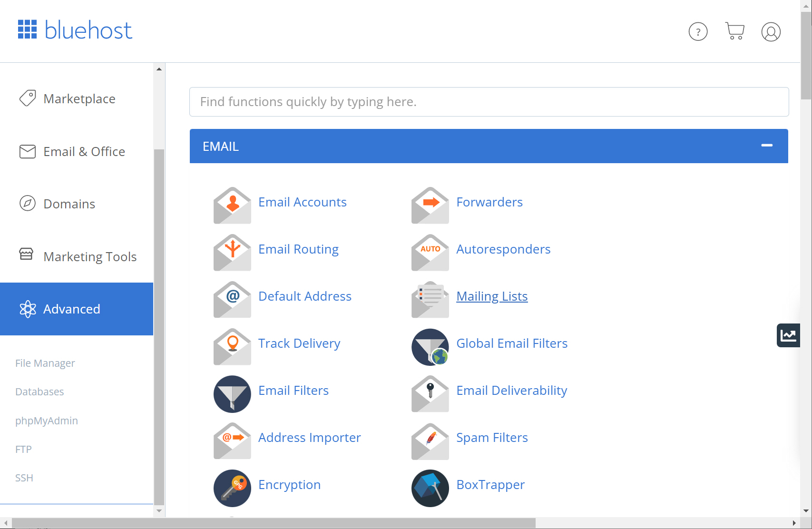Open the Default Address link
This screenshot has width=812, height=529.
(305, 296)
